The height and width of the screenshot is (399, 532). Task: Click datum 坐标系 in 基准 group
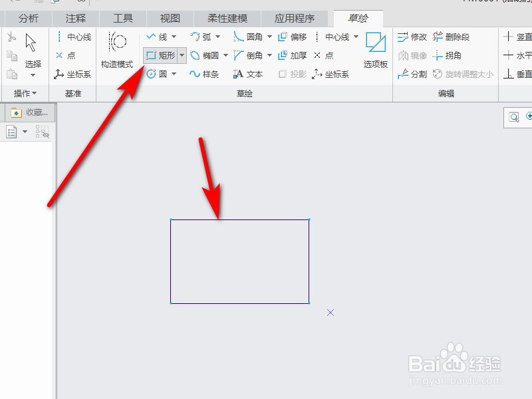tap(72, 74)
